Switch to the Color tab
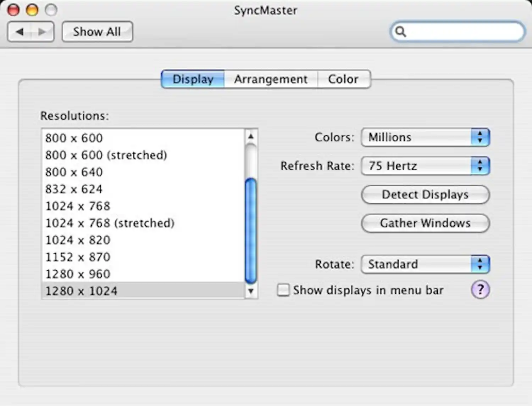The width and height of the screenshot is (532, 406). pyautogui.click(x=343, y=79)
